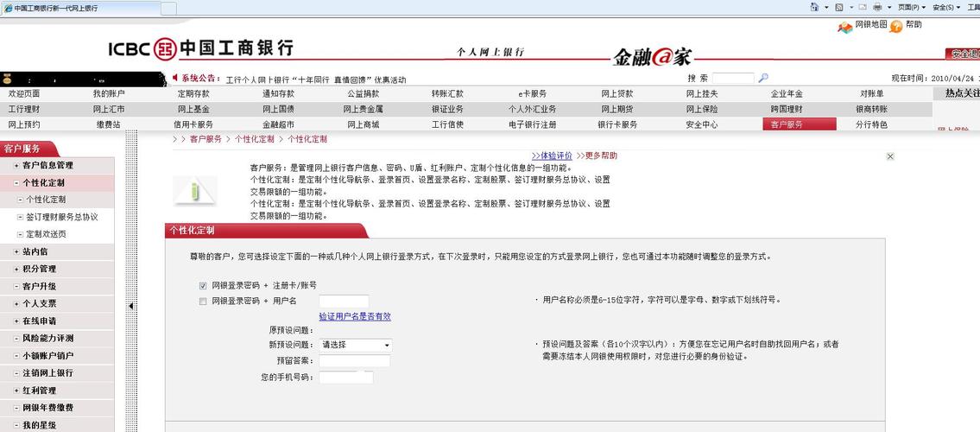Screen dimensions: 980x432
Task: Open 注销网上银行 in the sidebar
Action: (x=47, y=372)
